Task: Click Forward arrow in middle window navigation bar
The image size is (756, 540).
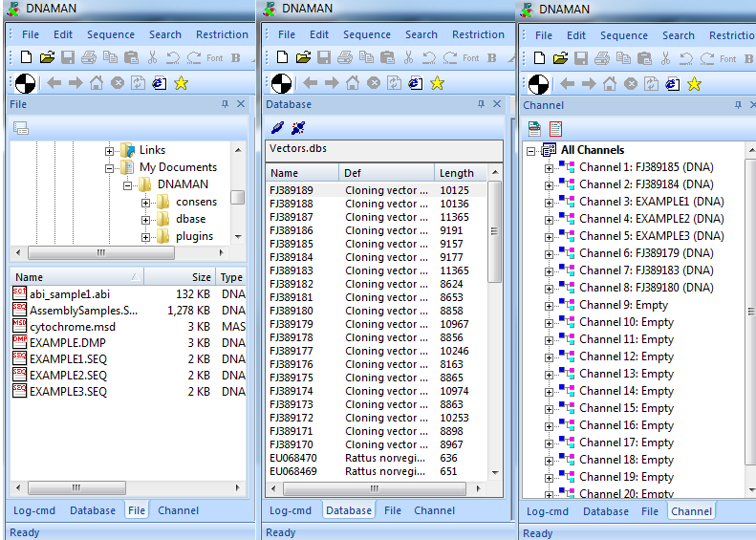Action: 332,83
